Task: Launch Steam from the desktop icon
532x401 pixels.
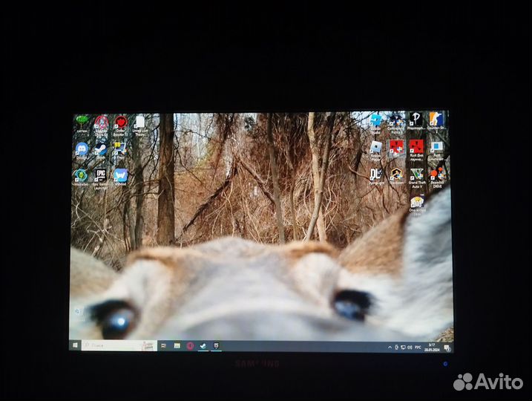Action: (100, 149)
